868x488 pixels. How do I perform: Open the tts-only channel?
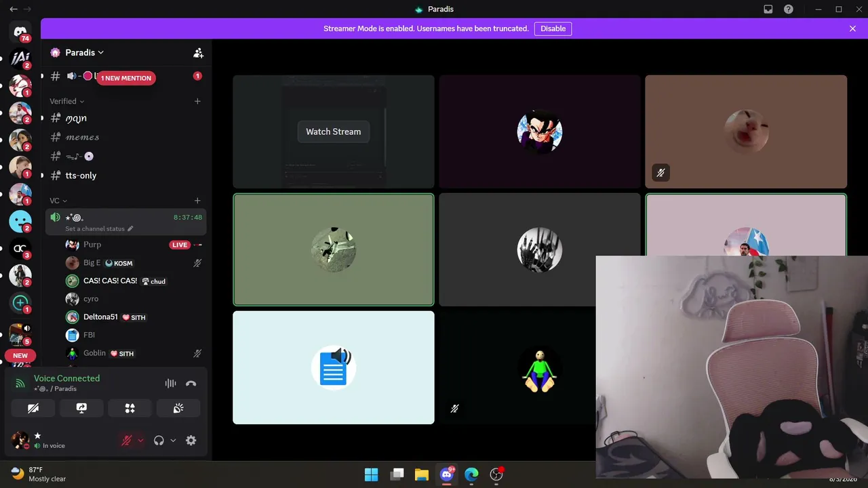tap(125, 176)
